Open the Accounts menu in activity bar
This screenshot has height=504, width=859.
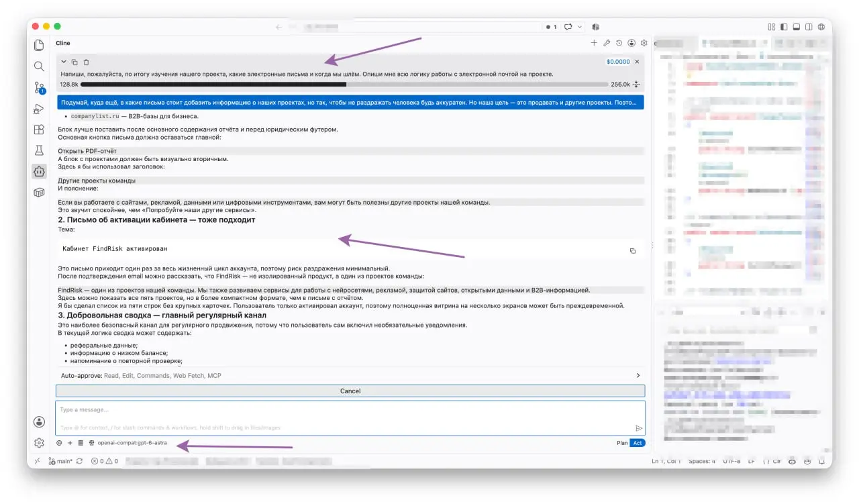click(40, 422)
